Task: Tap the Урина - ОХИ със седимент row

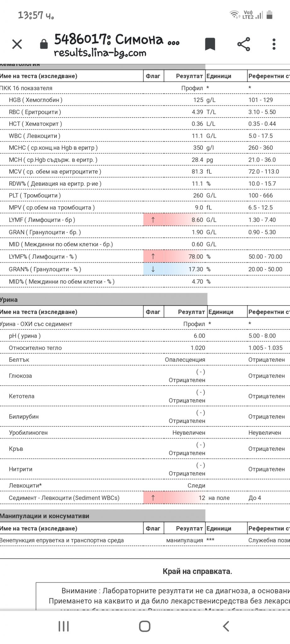Action: [x=145, y=324]
